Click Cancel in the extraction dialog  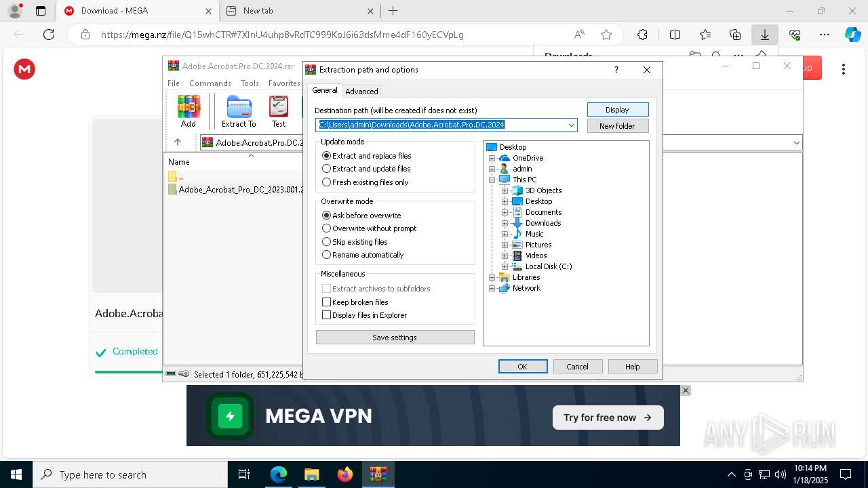[578, 367]
